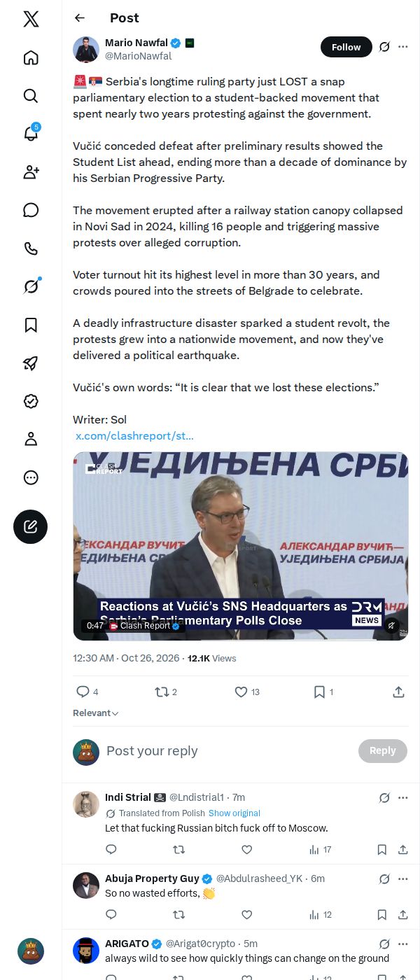420x980 pixels.
Task: Expand the Relevant replies sort dropdown
Action: [96, 713]
